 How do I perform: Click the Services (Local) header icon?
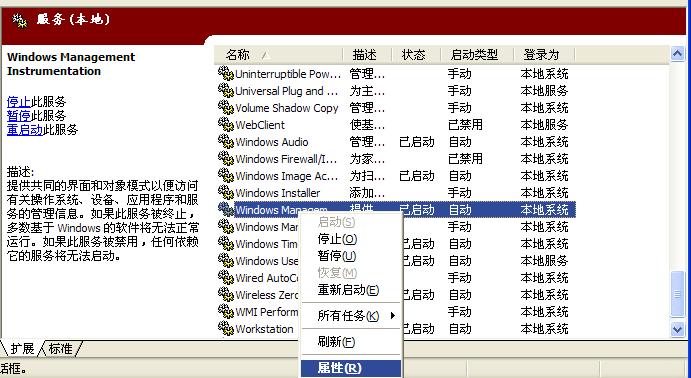tap(20, 20)
